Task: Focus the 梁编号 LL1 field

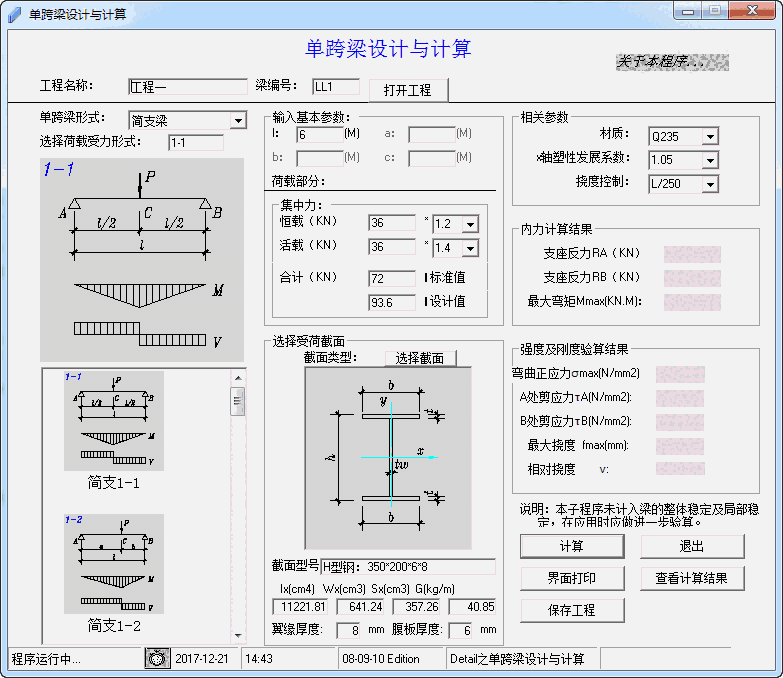Action: tap(336, 86)
